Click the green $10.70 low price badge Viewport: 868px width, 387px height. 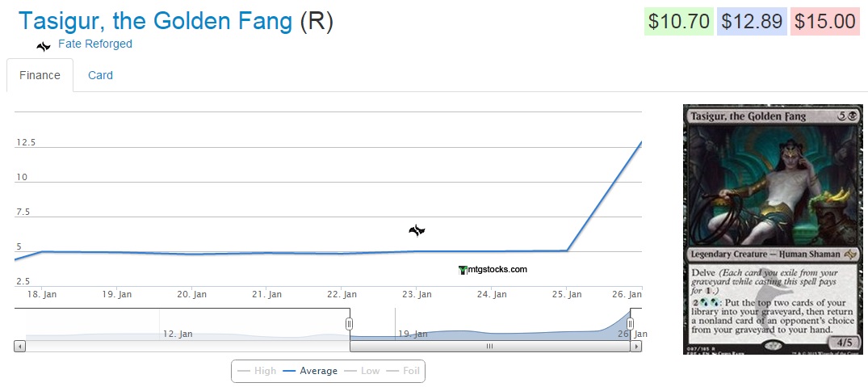coord(678,21)
